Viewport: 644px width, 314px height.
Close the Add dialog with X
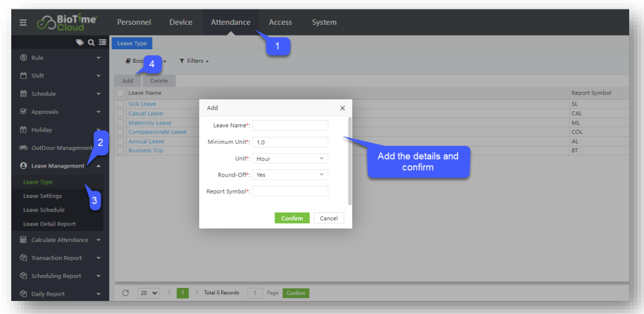[342, 108]
